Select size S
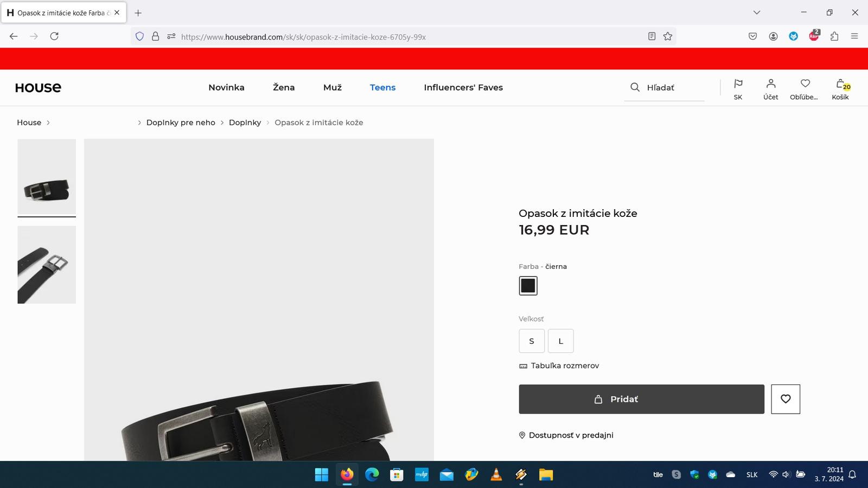Viewport: 868px width, 488px height. click(x=531, y=341)
